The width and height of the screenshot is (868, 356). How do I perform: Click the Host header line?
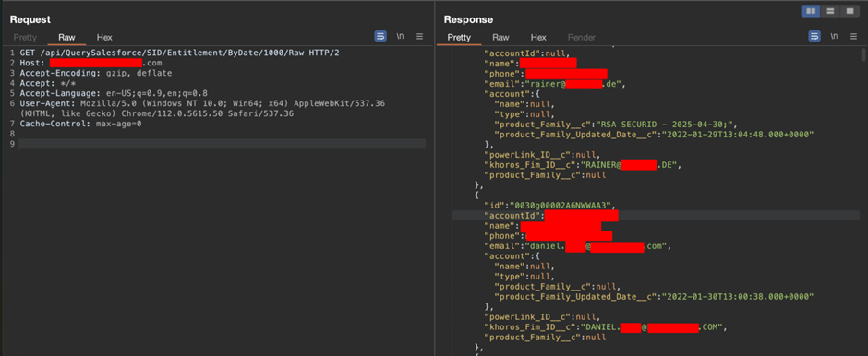[x=90, y=63]
